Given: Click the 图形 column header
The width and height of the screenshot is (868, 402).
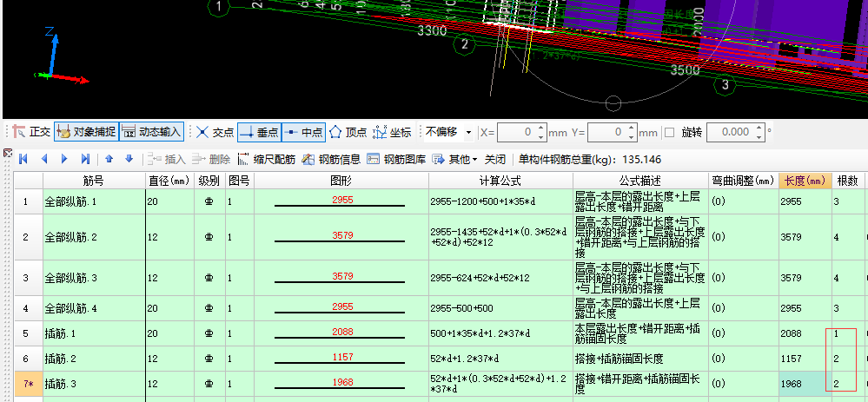Looking at the screenshot, I should click(x=341, y=181).
